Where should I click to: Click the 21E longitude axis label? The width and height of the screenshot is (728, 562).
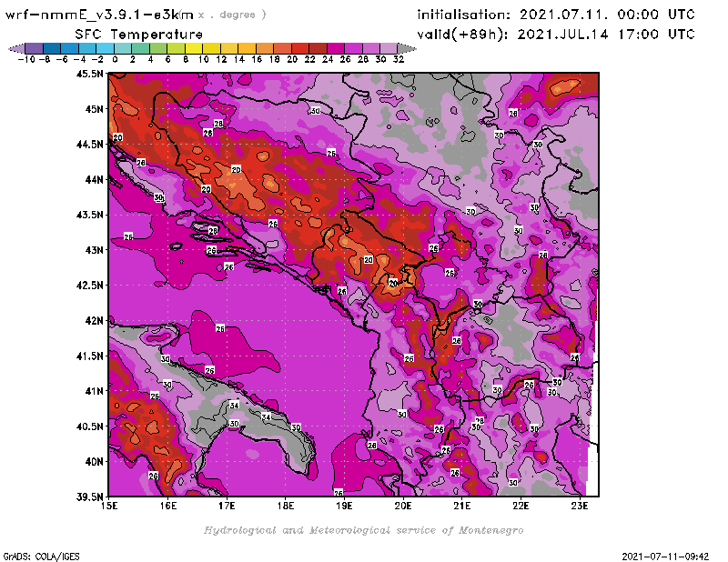[x=462, y=506]
